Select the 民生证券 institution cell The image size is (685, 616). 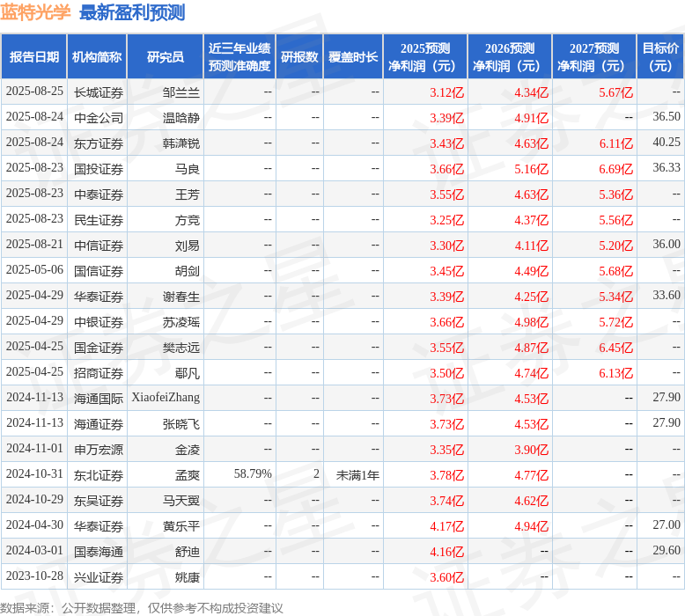99,220
